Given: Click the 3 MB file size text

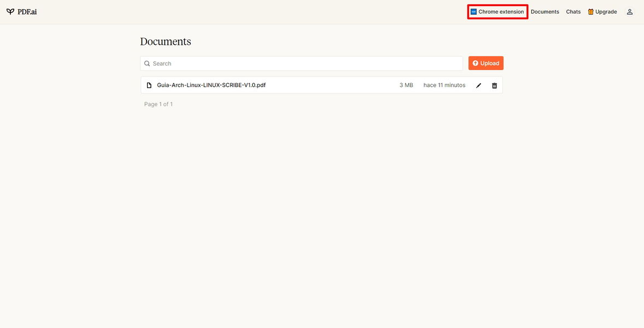Looking at the screenshot, I should [406, 85].
